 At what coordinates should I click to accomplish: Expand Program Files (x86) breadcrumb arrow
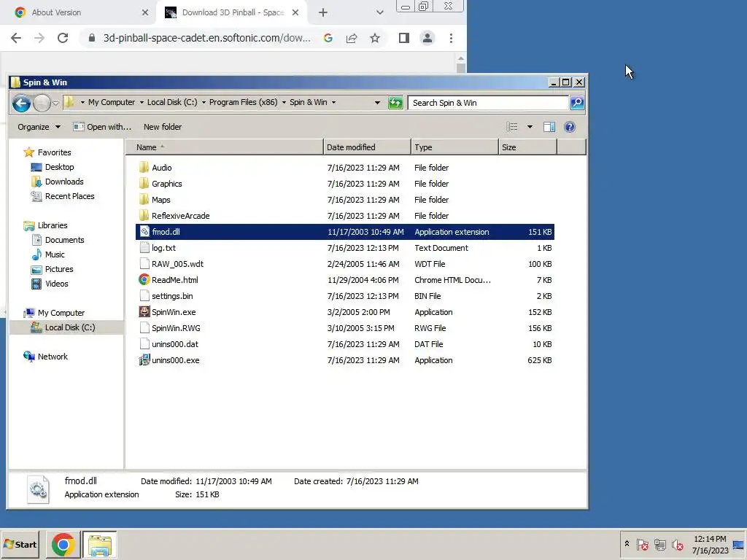click(x=284, y=102)
